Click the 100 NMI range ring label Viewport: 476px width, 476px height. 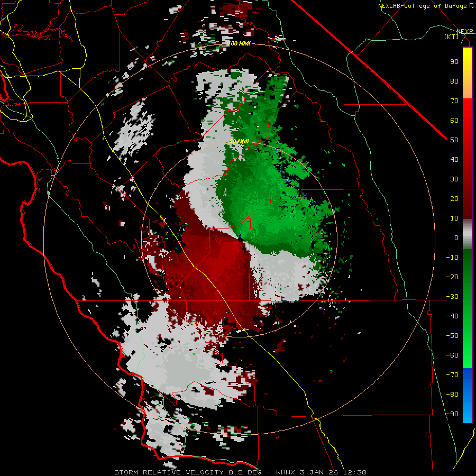[x=239, y=43]
